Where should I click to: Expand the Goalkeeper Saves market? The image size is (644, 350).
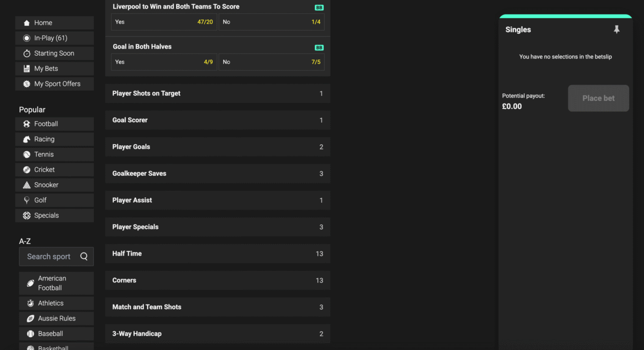pos(217,174)
